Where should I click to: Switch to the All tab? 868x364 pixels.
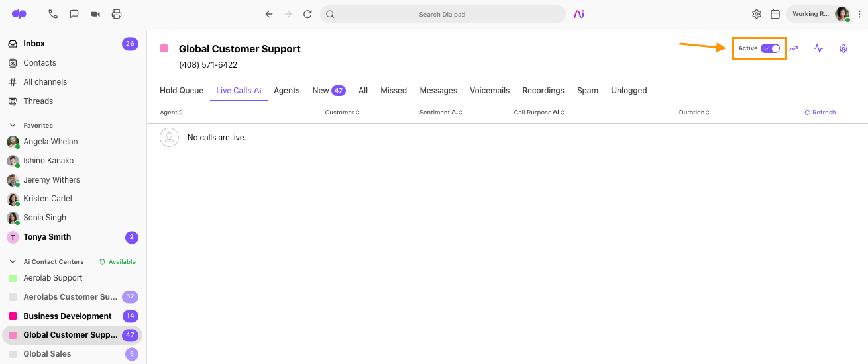(363, 91)
